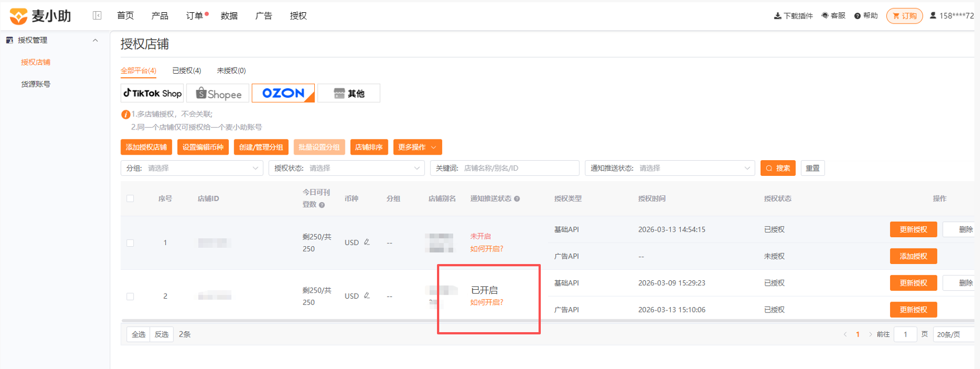Select the OZON platform
The width and height of the screenshot is (980, 369).
(284, 93)
